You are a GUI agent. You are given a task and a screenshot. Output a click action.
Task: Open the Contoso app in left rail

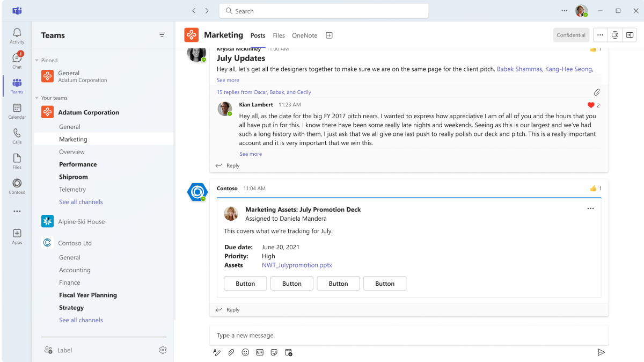click(17, 186)
